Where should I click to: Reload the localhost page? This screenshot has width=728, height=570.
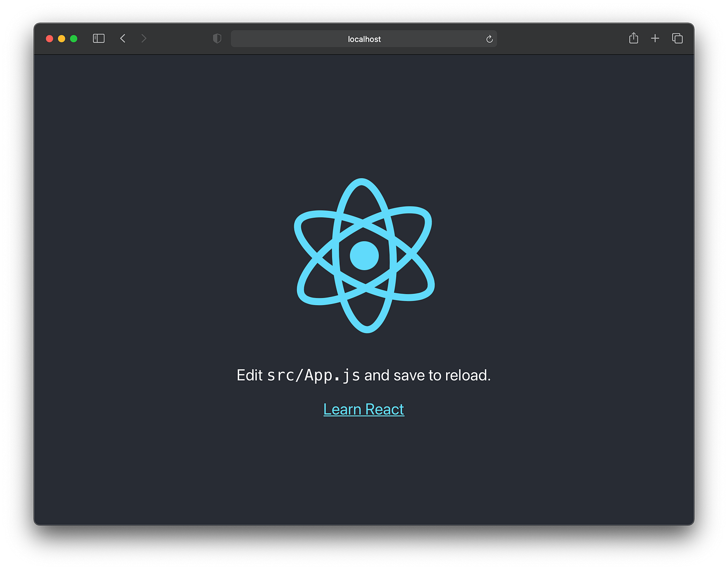tap(489, 39)
